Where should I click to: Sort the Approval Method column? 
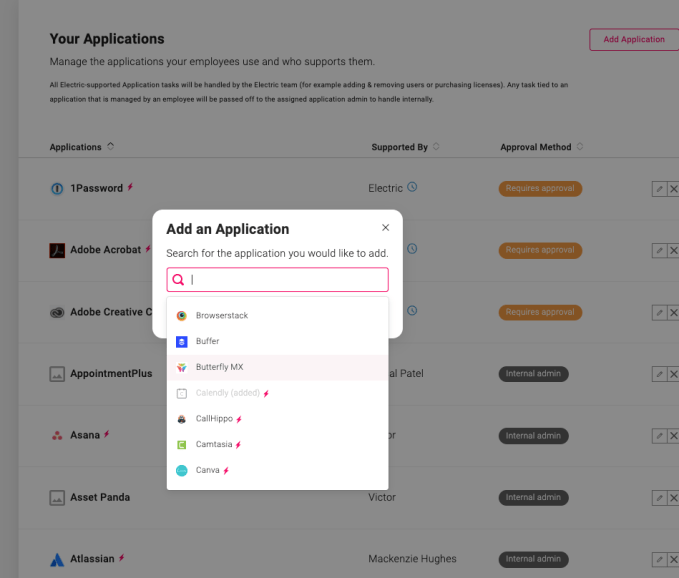580,147
